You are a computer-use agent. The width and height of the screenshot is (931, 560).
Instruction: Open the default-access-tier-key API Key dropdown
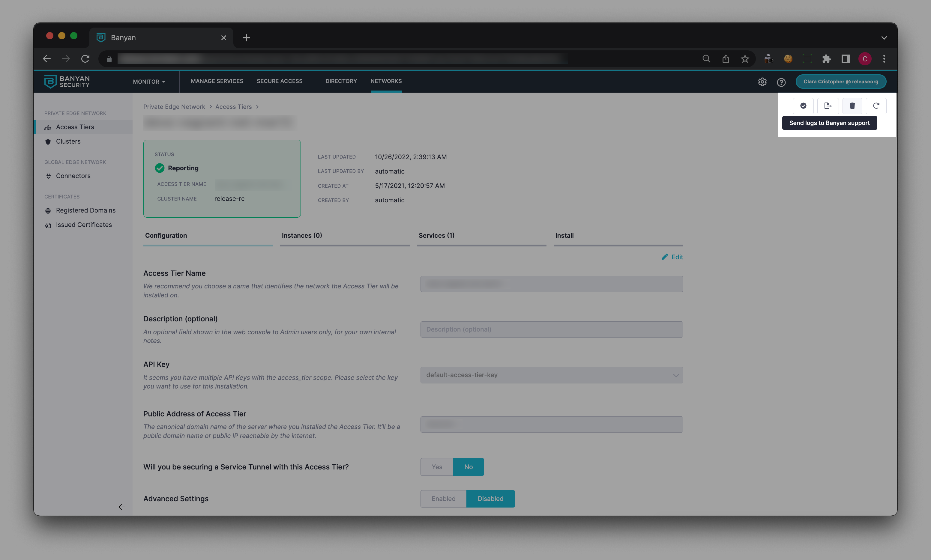pyautogui.click(x=551, y=375)
